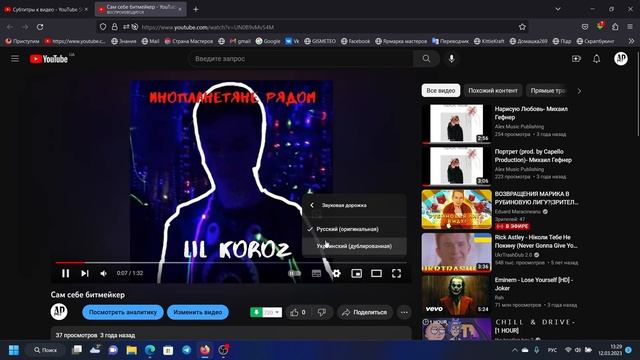The height and width of the screenshot is (360, 640).
Task: Click the video progress bar
Action: 231,263
